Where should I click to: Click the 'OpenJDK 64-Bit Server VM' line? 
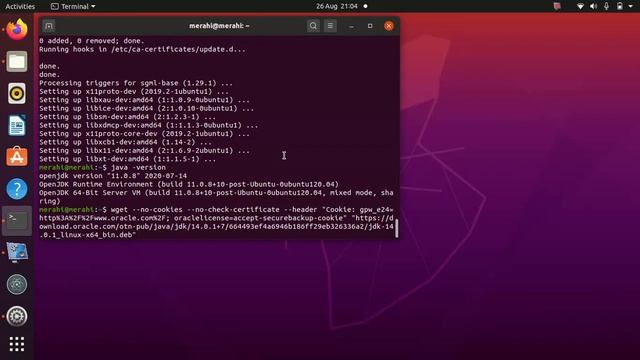click(x=216, y=197)
